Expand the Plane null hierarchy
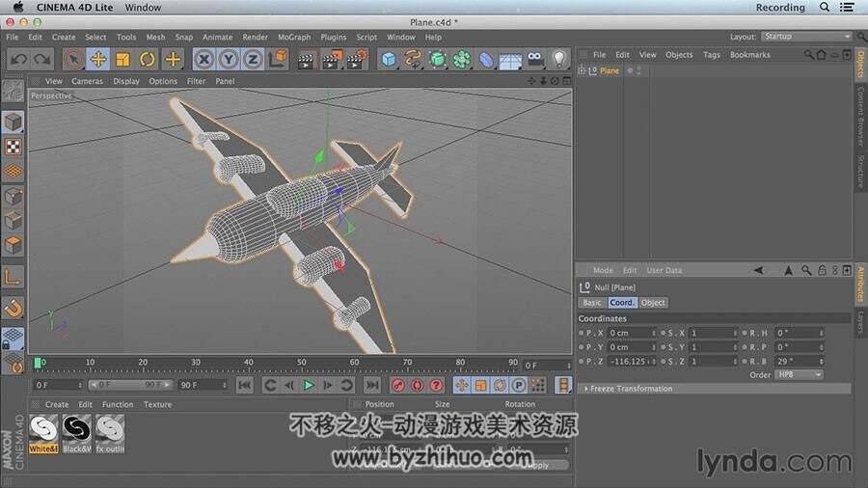Image resolution: width=868 pixels, height=488 pixels. click(582, 70)
